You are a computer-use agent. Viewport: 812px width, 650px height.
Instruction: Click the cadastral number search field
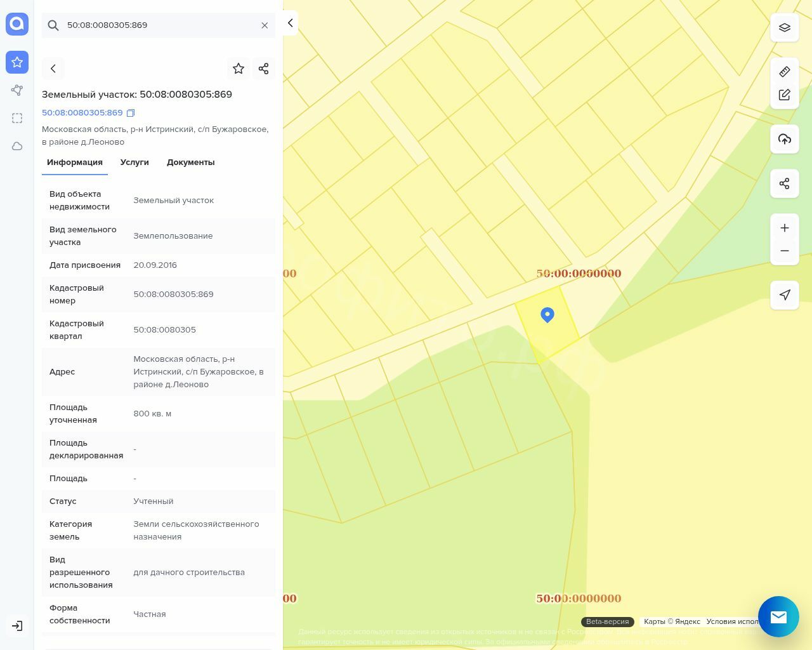(x=159, y=25)
